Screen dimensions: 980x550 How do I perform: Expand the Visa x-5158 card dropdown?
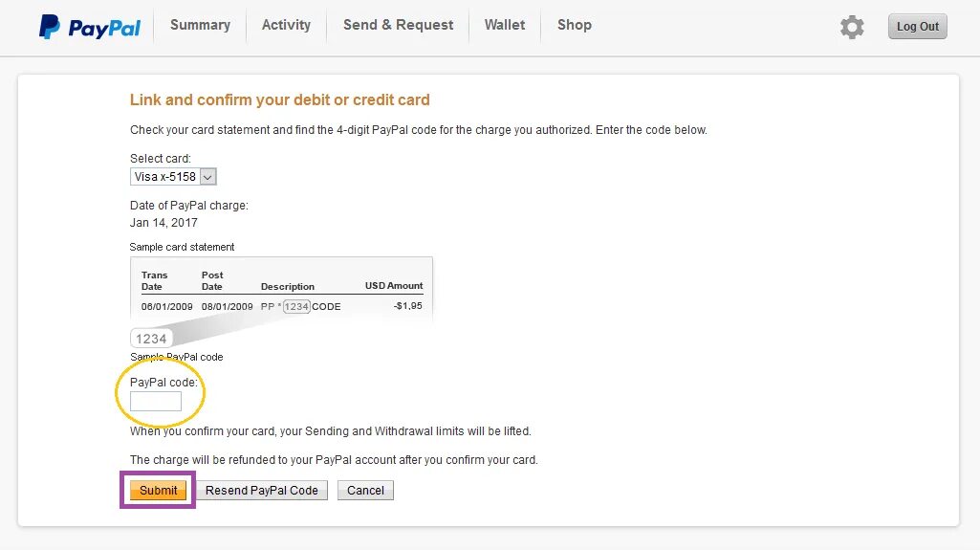(174, 176)
